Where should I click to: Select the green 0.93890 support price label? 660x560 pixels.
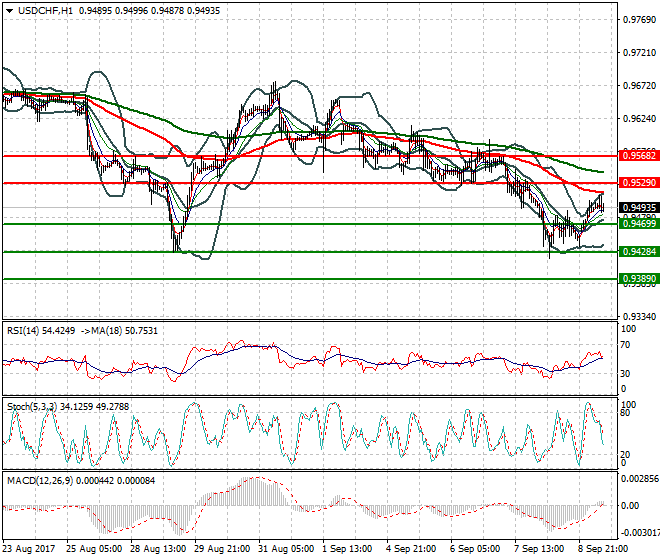[639, 279]
